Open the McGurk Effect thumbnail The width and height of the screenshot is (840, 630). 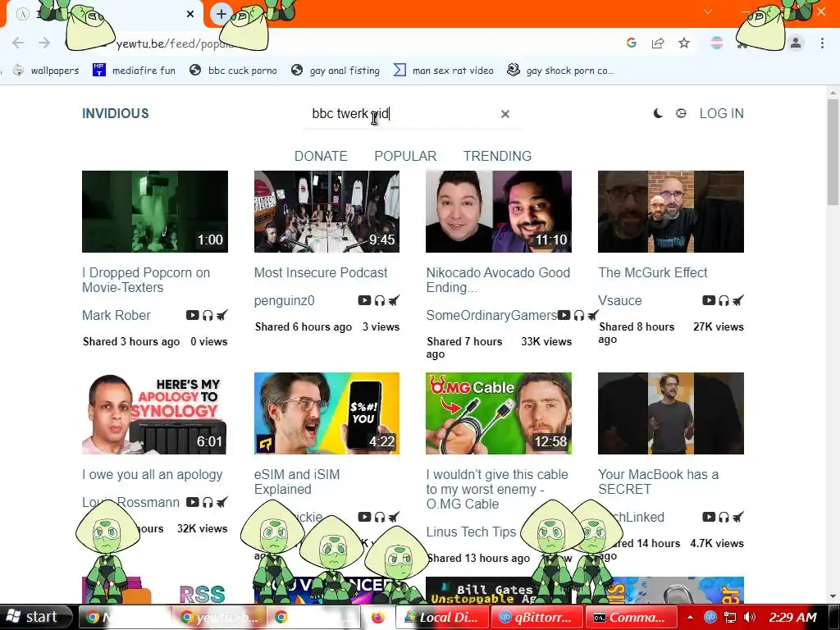671,212
